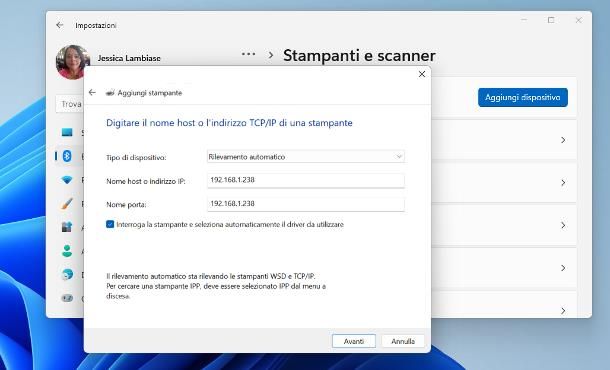Viewport: 610px width, 370px height.
Task: Click the Stampanti e scanner heading
Action: (x=359, y=55)
